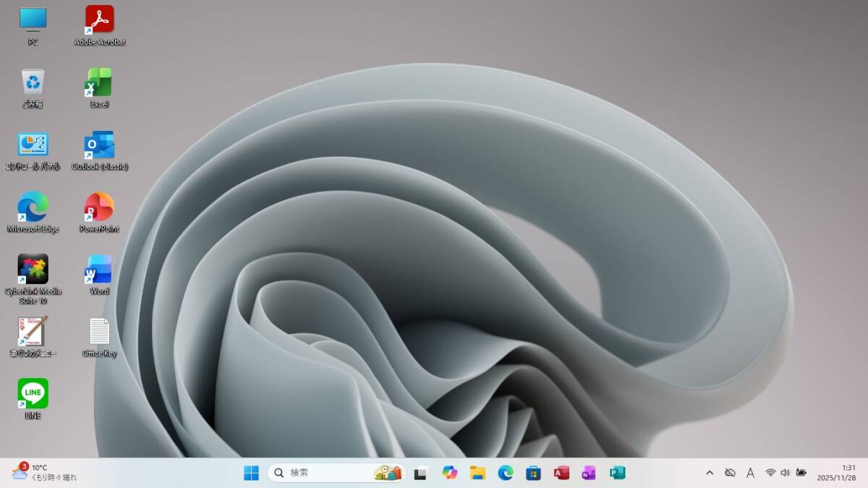Launch Copilot from the taskbar
The image size is (868, 488).
point(450,473)
